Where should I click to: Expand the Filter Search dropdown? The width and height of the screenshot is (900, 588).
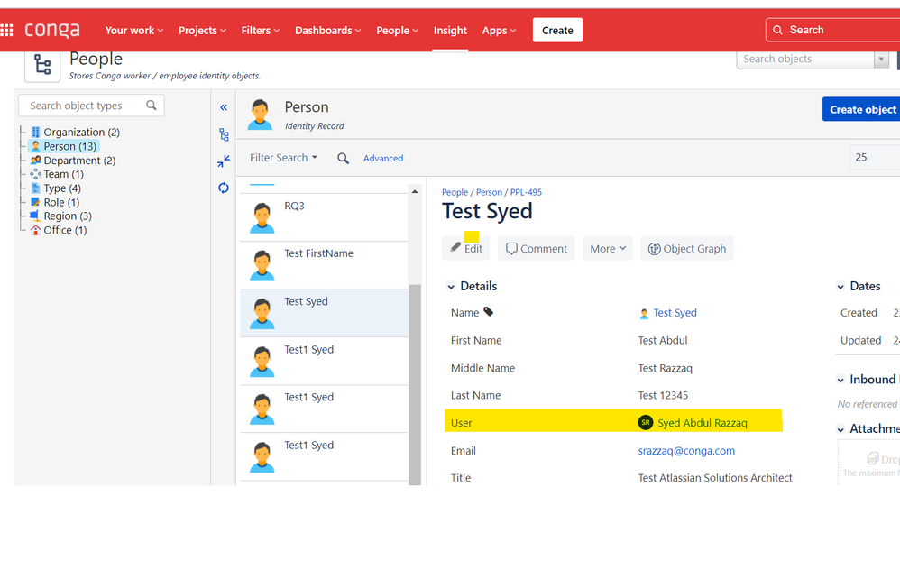[283, 158]
